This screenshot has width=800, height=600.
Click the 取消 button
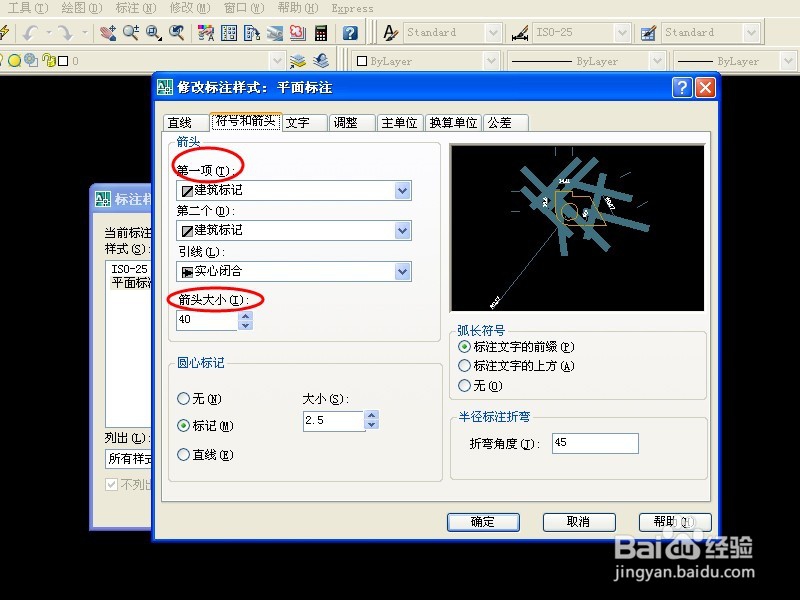[x=579, y=522]
